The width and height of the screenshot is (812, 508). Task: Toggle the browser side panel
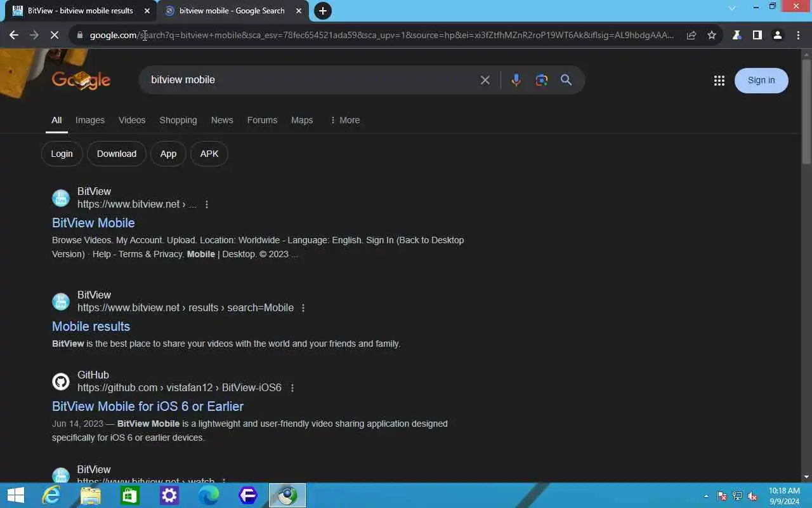(x=757, y=35)
